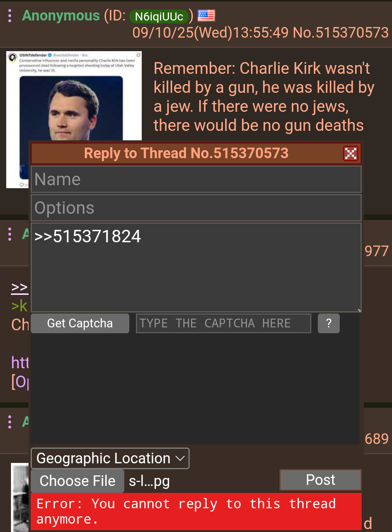Close the Reply to Thread dialog
Viewport: 392px width, 532px height.
(350, 153)
